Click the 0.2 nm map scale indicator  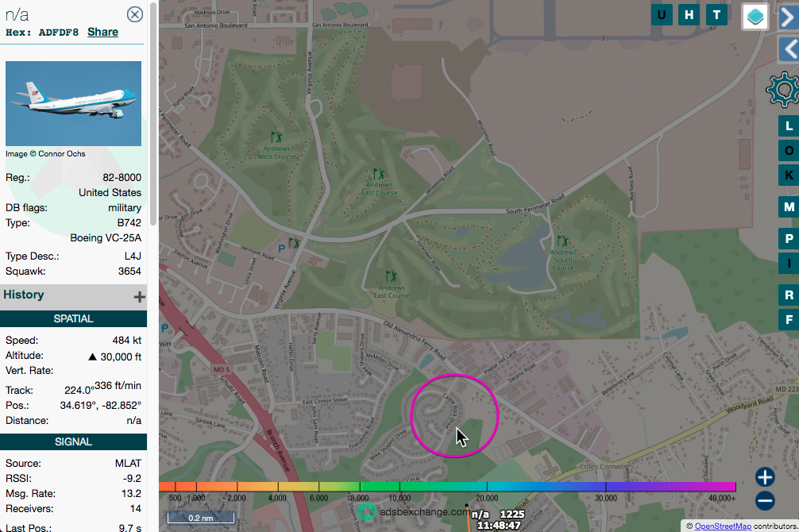[x=201, y=518]
